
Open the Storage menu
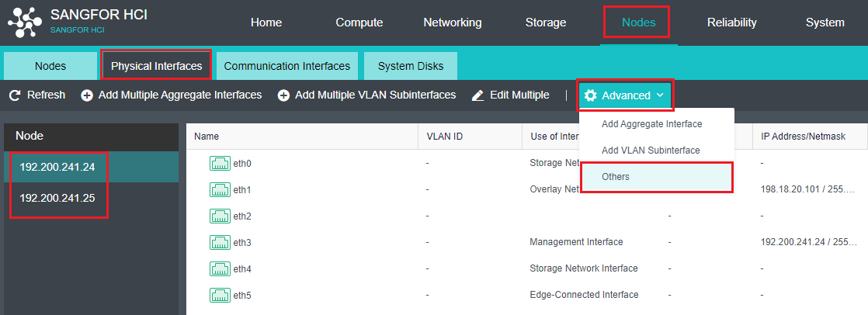coord(545,22)
